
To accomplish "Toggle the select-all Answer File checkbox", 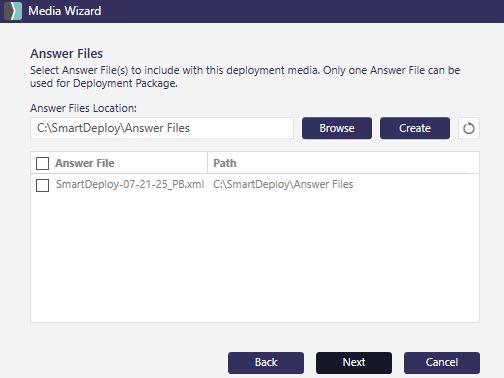I will (42, 163).
